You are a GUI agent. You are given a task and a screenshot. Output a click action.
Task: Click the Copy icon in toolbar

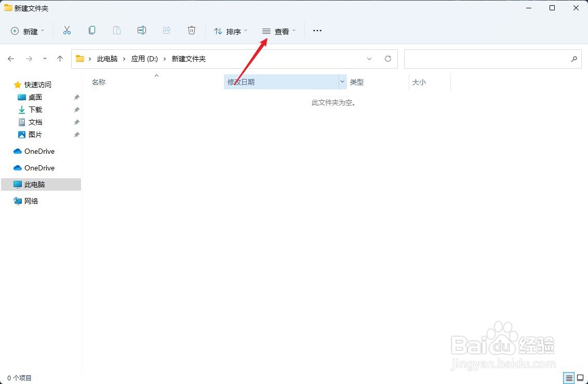click(x=92, y=30)
